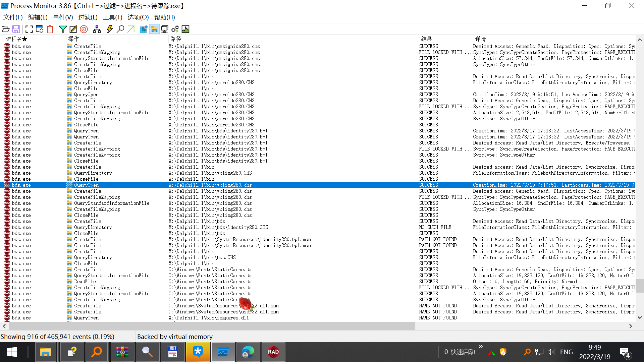Viewport: 644px width, 362px height.
Task: Clear events with the red trash icon
Action: tap(50, 29)
